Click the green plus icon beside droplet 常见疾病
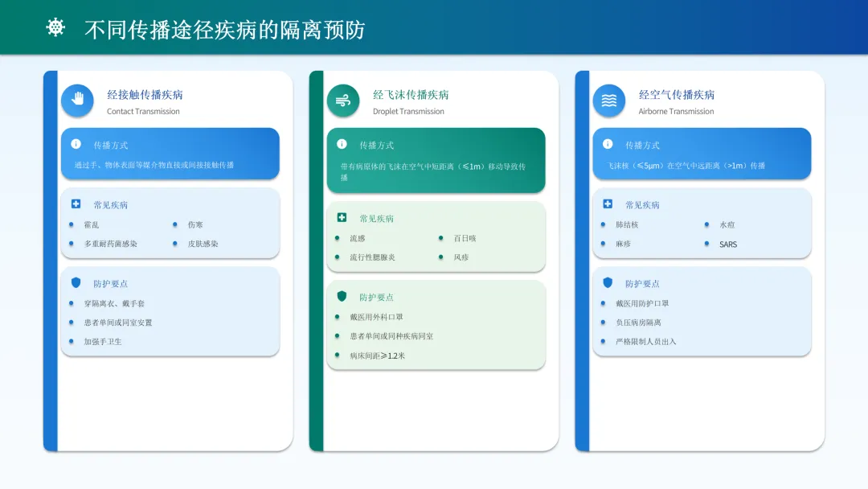This screenshot has height=489, width=868. click(x=342, y=218)
